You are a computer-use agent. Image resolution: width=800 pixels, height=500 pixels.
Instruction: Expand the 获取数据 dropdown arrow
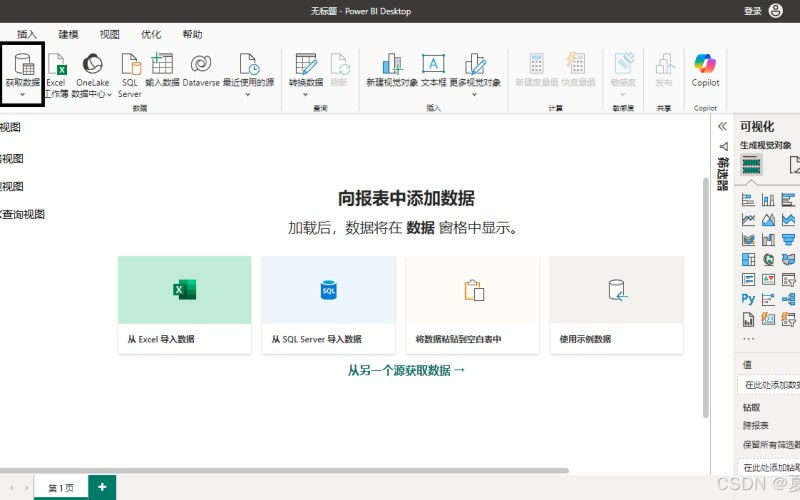[22, 94]
